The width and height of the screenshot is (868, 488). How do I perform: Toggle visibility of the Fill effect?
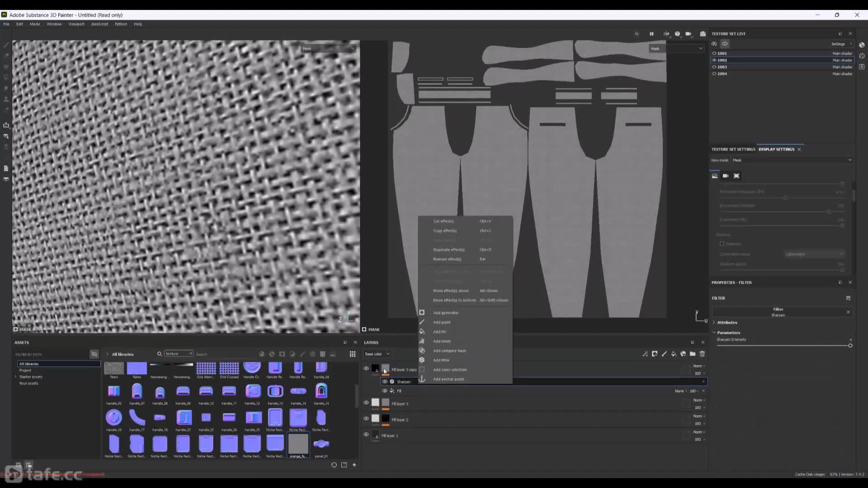(x=385, y=391)
